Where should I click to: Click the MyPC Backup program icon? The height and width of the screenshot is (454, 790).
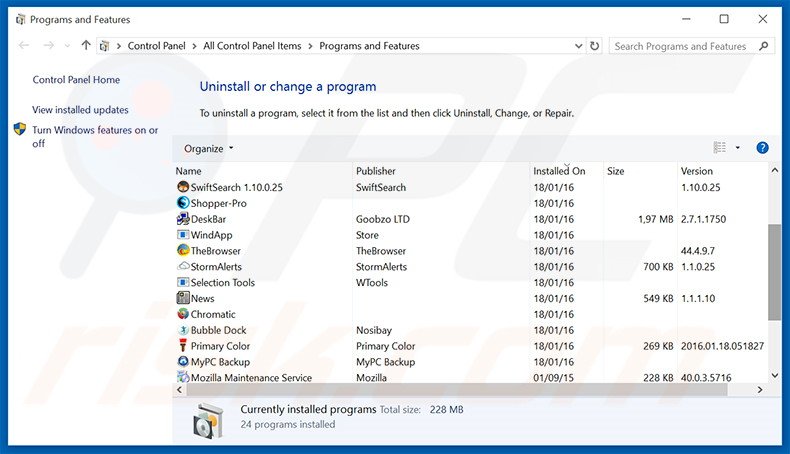tap(183, 361)
